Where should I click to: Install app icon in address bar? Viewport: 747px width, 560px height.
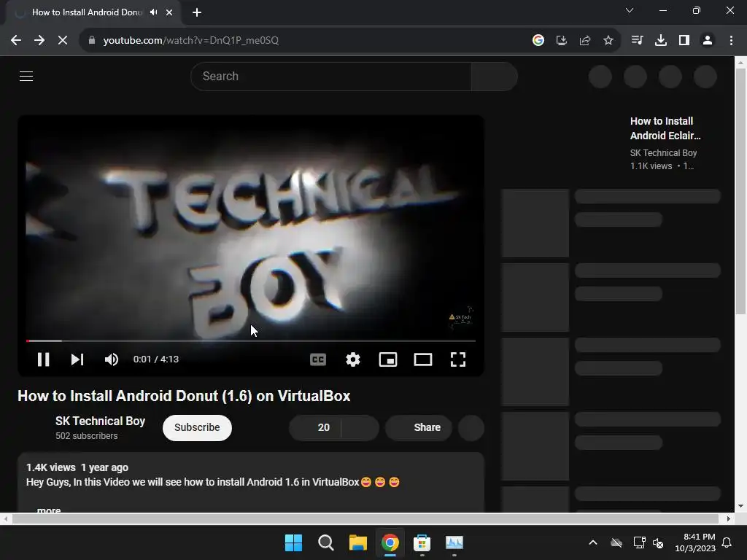pyautogui.click(x=562, y=41)
